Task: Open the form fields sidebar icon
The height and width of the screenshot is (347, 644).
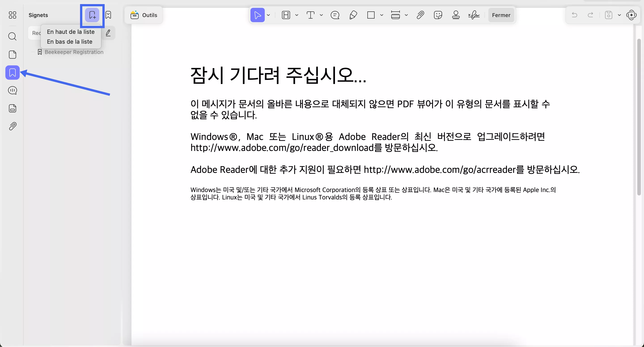Action: point(12,108)
